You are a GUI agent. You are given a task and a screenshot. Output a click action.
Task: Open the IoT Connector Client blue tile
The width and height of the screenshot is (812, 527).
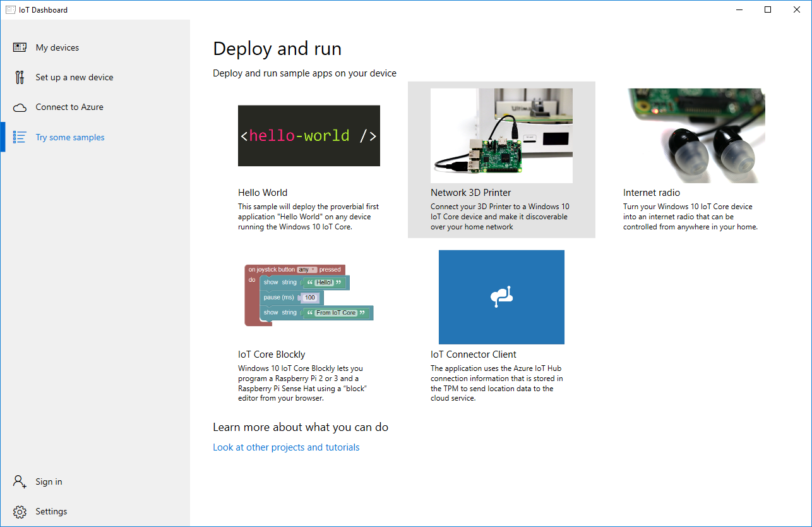point(501,297)
